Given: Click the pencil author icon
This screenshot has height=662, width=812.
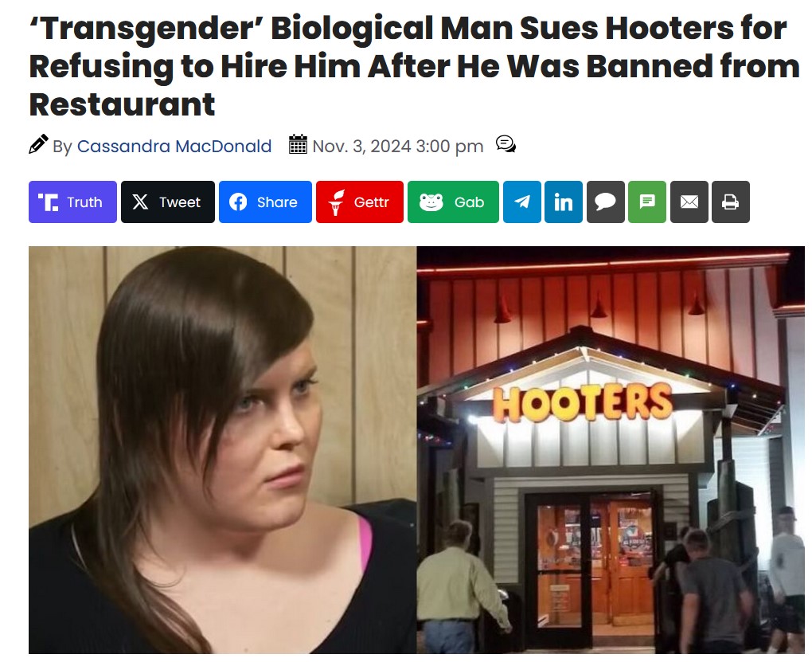Looking at the screenshot, I should click(38, 144).
